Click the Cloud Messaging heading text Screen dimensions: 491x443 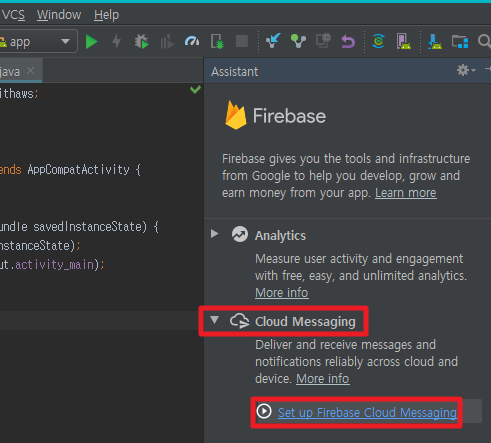[x=305, y=322]
